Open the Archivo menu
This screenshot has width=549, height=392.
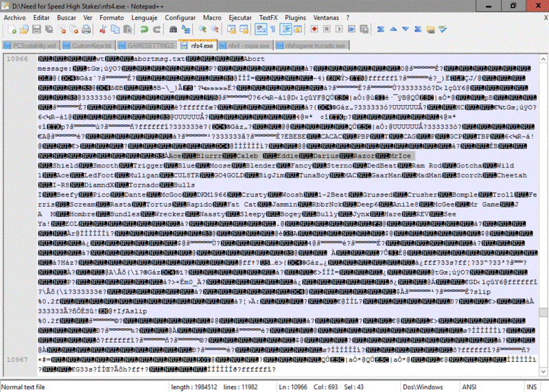(14, 18)
